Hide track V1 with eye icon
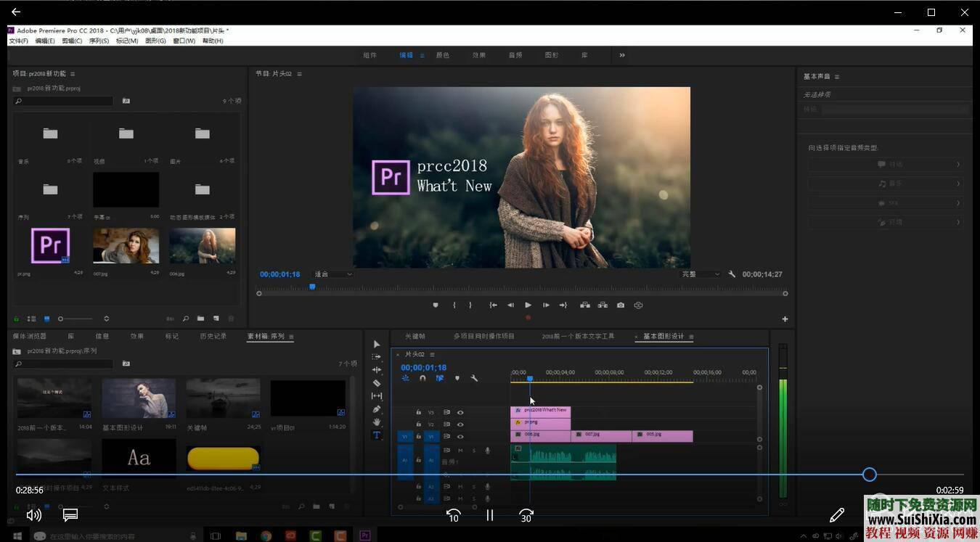The height and width of the screenshot is (542, 980). coord(460,437)
